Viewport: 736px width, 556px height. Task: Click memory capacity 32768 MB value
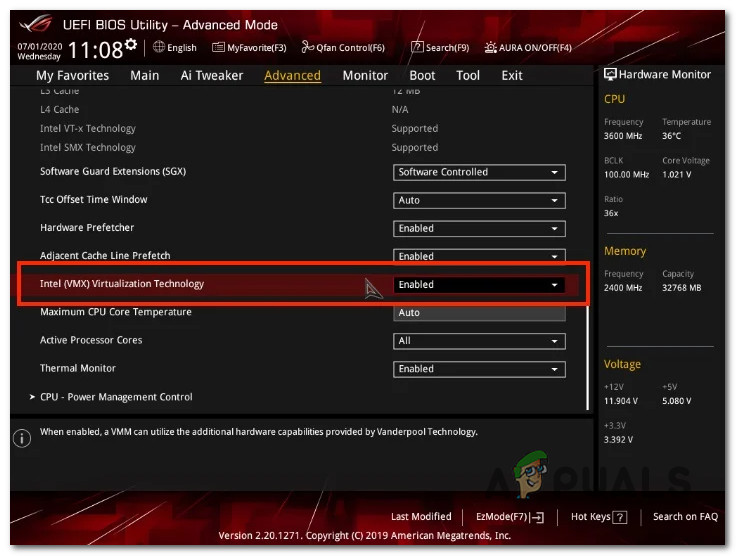click(682, 288)
